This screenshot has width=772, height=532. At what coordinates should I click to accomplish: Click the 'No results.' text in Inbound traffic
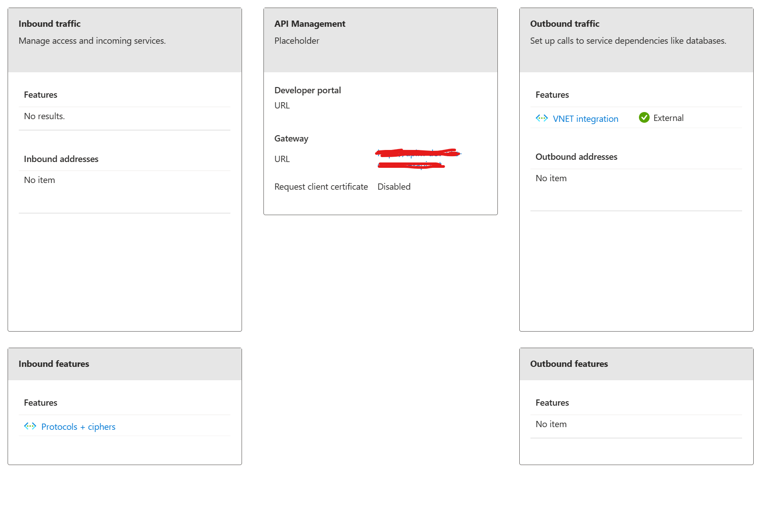point(45,116)
